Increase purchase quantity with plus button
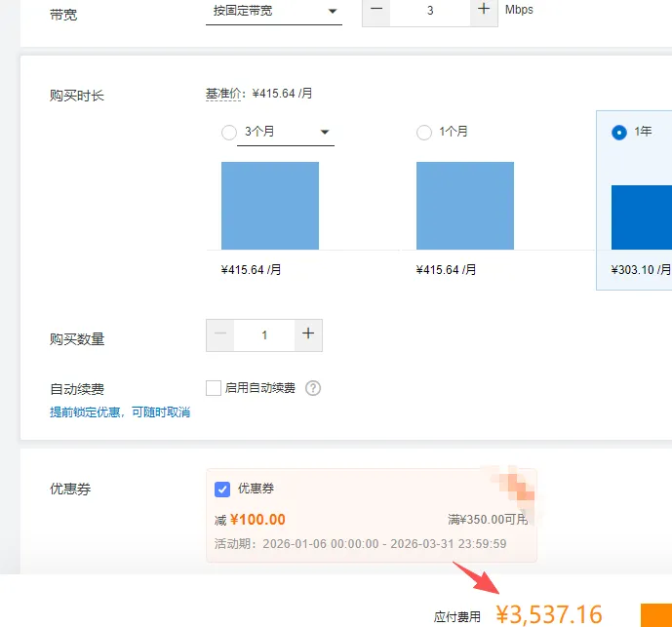672x627 pixels. point(308,335)
